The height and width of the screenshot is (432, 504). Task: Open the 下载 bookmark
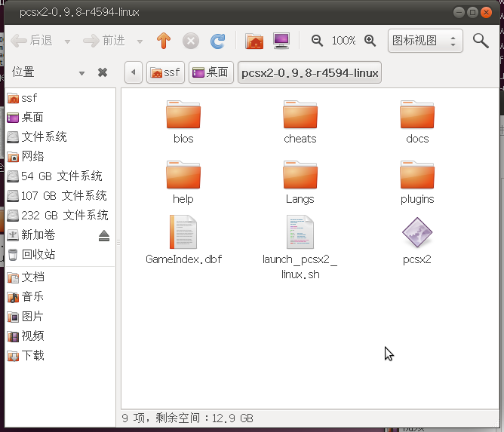[60, 356]
